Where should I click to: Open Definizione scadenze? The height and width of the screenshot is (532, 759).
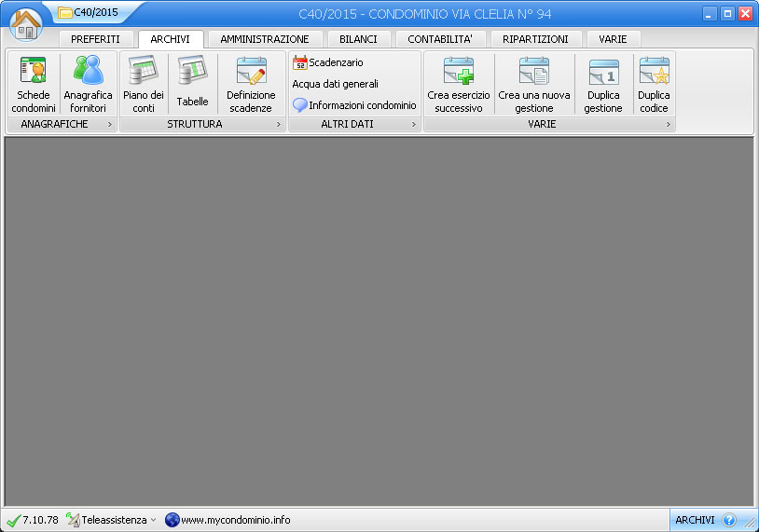[251, 84]
